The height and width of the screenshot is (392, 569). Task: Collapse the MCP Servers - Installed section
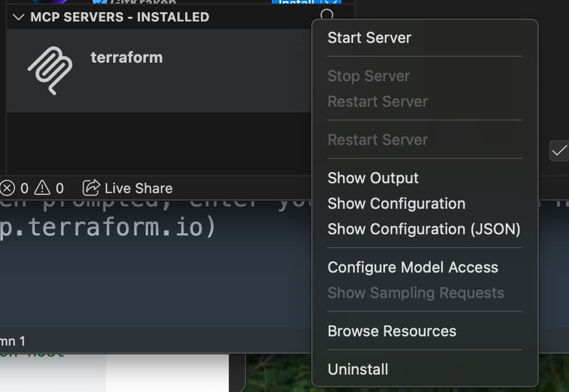coord(19,17)
